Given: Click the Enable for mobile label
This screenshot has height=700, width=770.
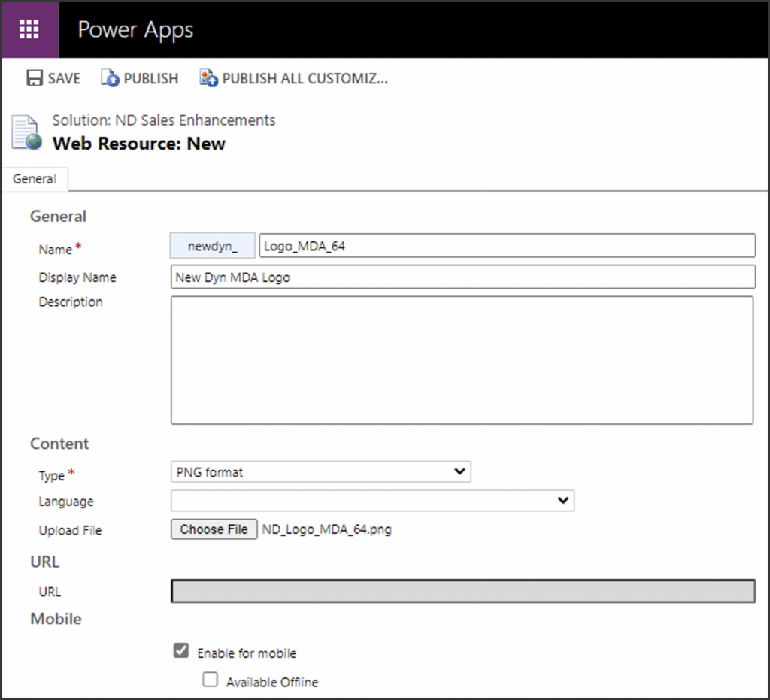Looking at the screenshot, I should tap(247, 653).
